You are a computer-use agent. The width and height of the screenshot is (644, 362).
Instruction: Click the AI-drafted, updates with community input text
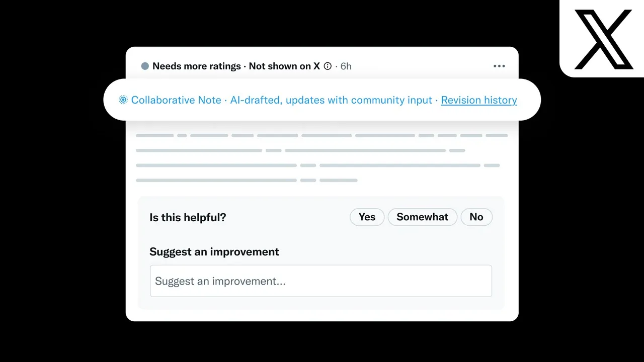tap(331, 100)
